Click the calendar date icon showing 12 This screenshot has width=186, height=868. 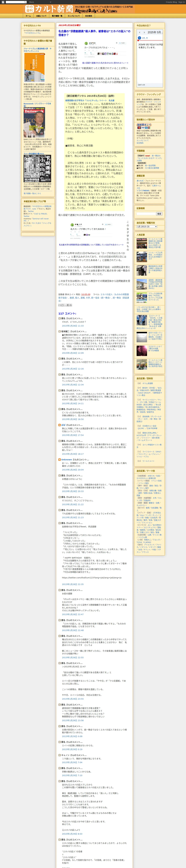(139, 38)
